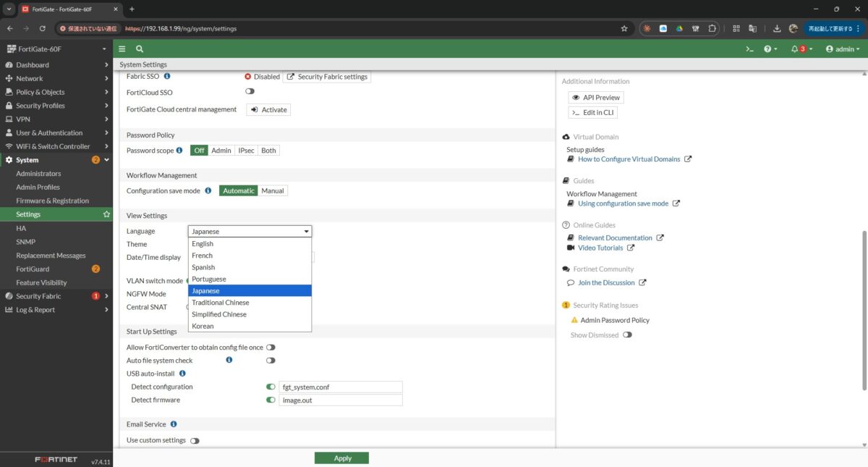Click the Settings favorite star icon
The height and width of the screenshot is (467, 868).
[x=106, y=214]
